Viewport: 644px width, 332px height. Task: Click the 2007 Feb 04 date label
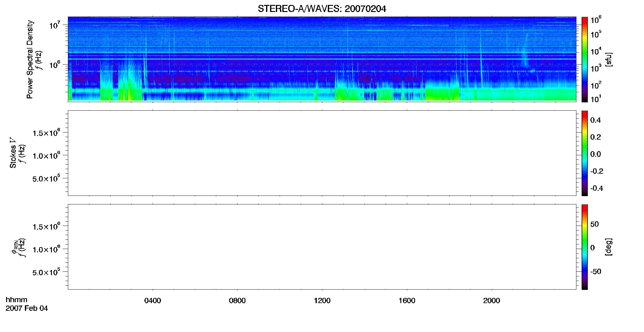point(27,308)
